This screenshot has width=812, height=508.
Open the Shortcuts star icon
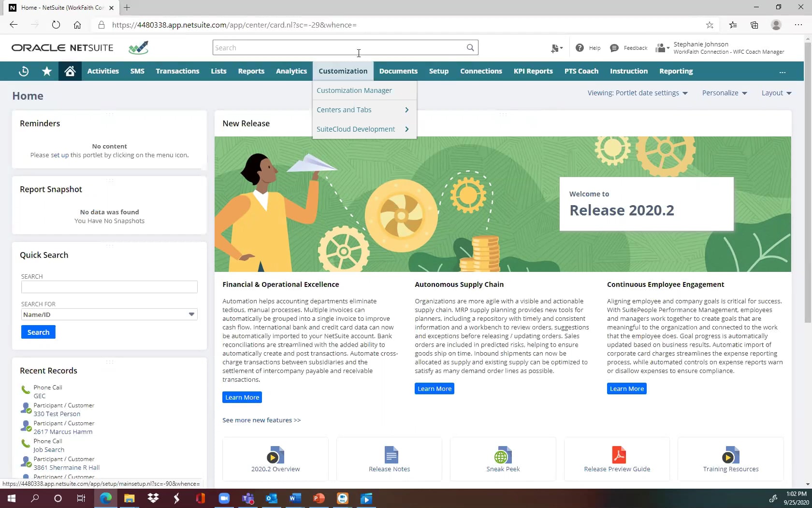[x=46, y=71]
